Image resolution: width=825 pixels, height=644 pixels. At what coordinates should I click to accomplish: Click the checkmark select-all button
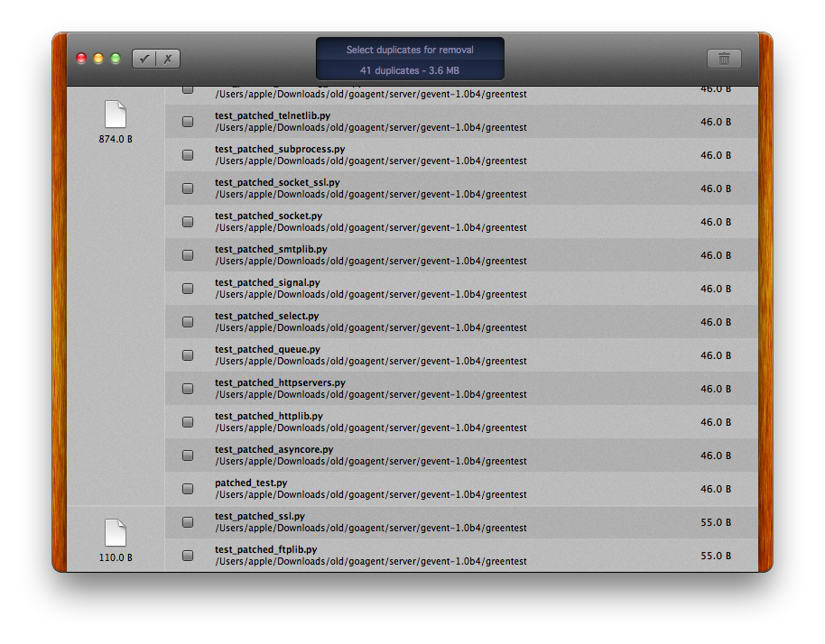pyautogui.click(x=144, y=59)
